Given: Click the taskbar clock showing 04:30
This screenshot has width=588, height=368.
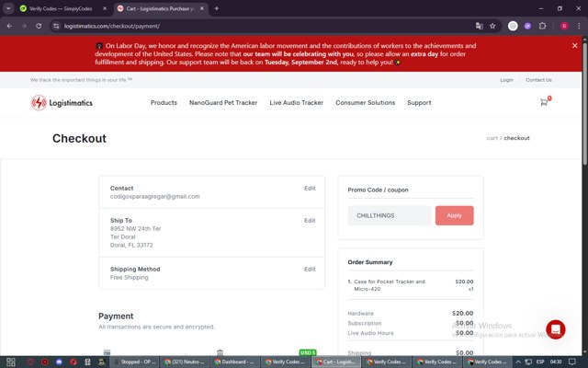Looking at the screenshot, I should click(x=556, y=362).
